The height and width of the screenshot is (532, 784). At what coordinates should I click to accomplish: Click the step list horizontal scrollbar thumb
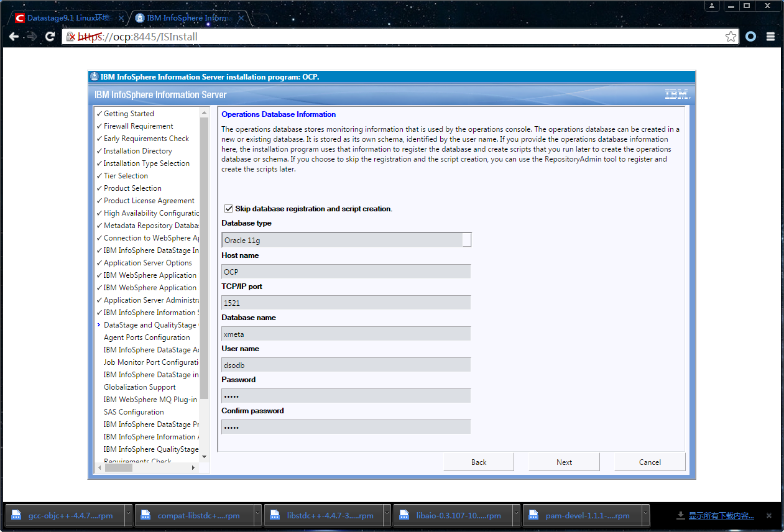(x=118, y=467)
